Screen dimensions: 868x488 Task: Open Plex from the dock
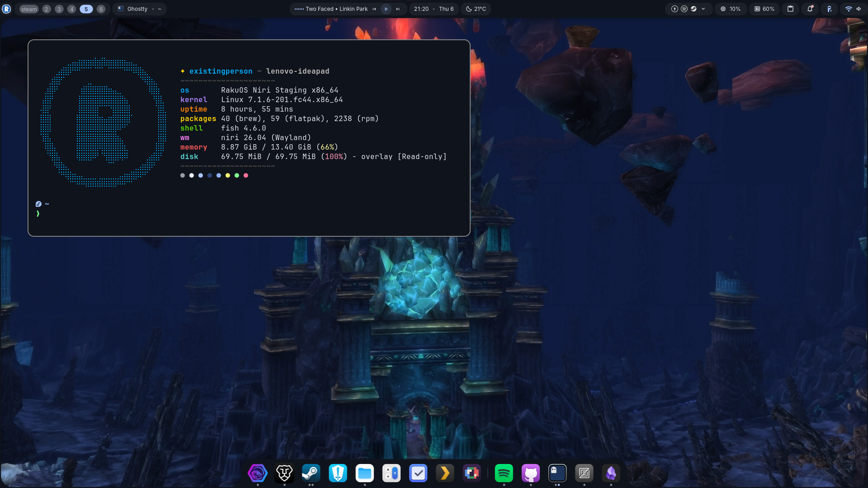pyautogui.click(x=445, y=473)
